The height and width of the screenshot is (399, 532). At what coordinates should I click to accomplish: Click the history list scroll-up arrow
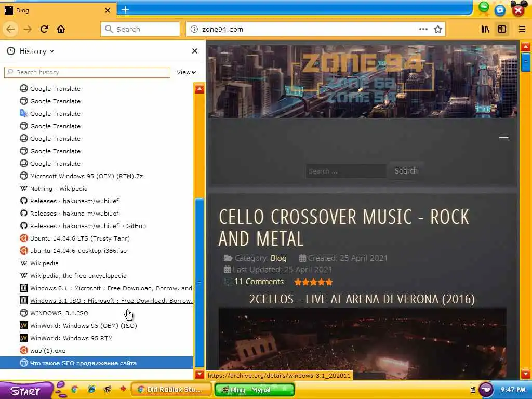199,89
